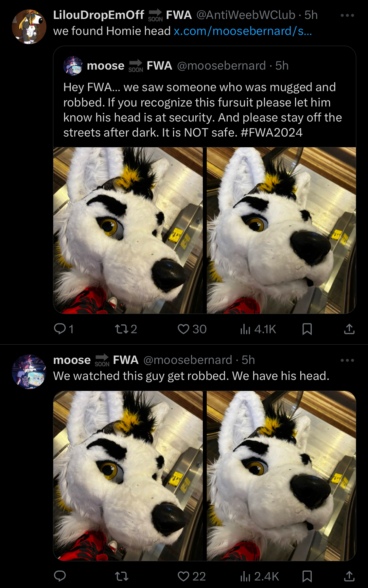Open the reply icon on moose's second post
Screen dimensions: 368x588
click(60, 576)
